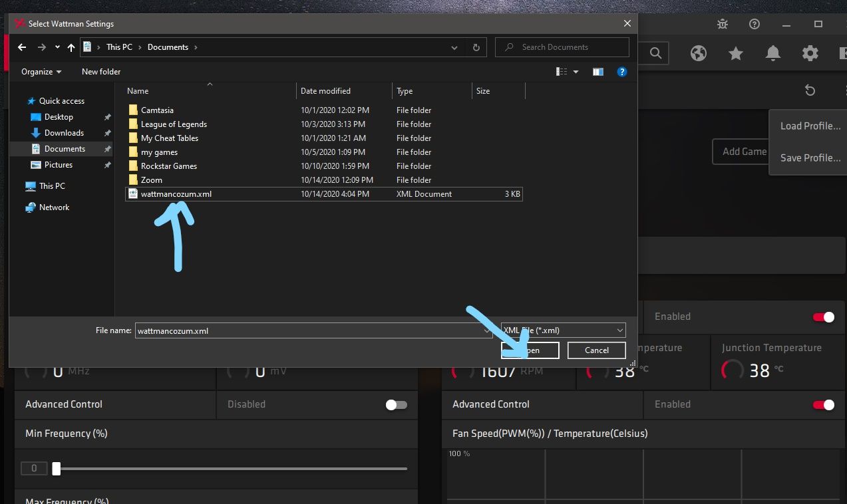Create a New folder
The image size is (847, 504).
pyautogui.click(x=101, y=71)
